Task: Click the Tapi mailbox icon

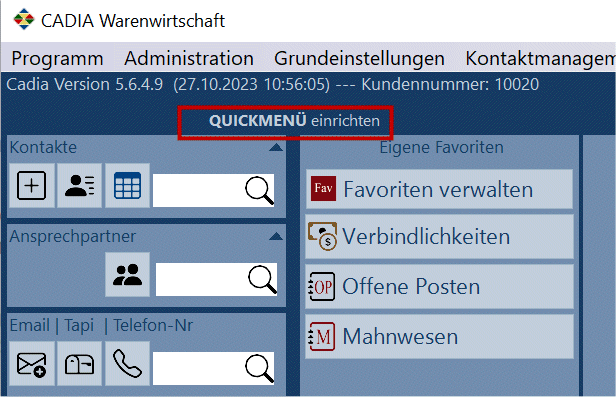Action: [x=79, y=364]
